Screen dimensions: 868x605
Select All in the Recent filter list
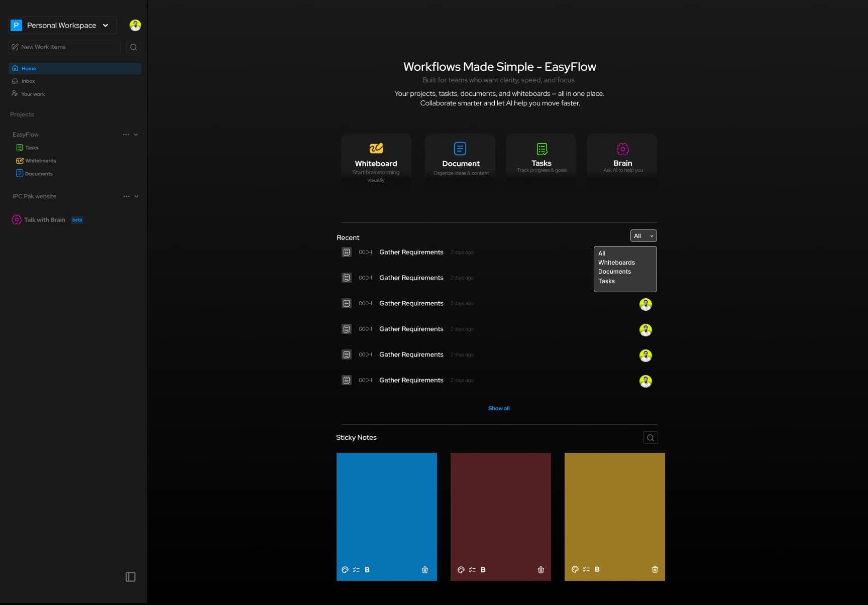click(602, 254)
